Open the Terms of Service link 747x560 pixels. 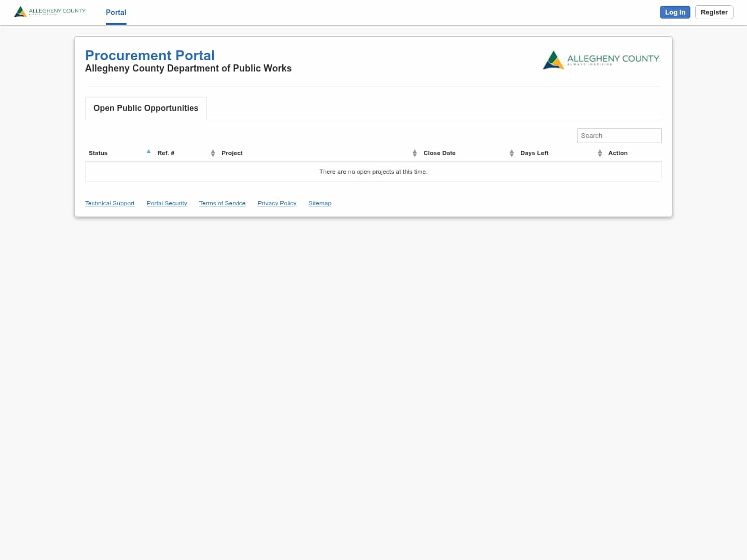(x=223, y=203)
